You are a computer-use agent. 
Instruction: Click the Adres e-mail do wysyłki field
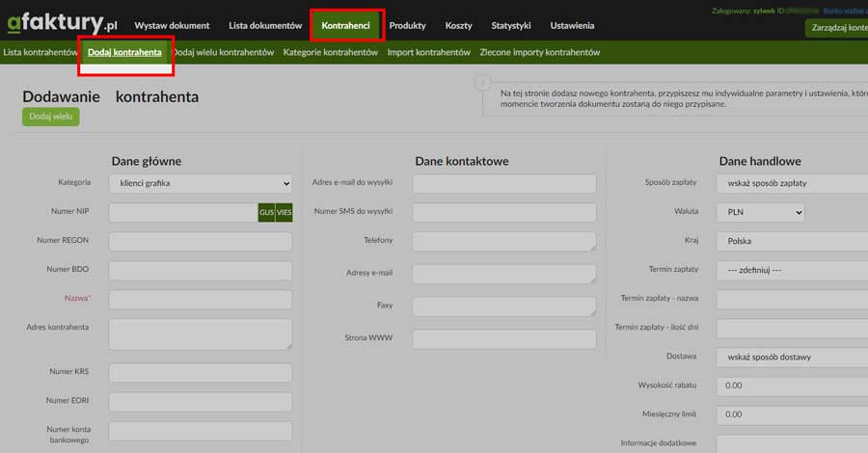(503, 183)
